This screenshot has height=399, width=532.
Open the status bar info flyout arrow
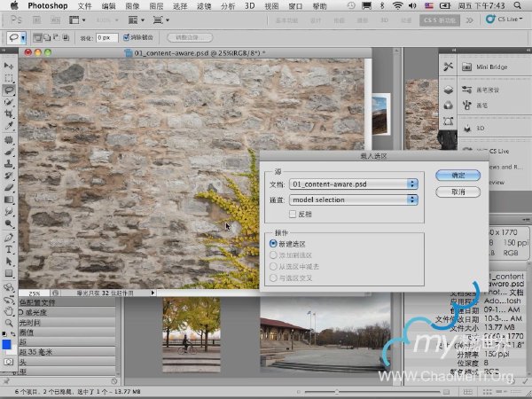click(x=153, y=293)
